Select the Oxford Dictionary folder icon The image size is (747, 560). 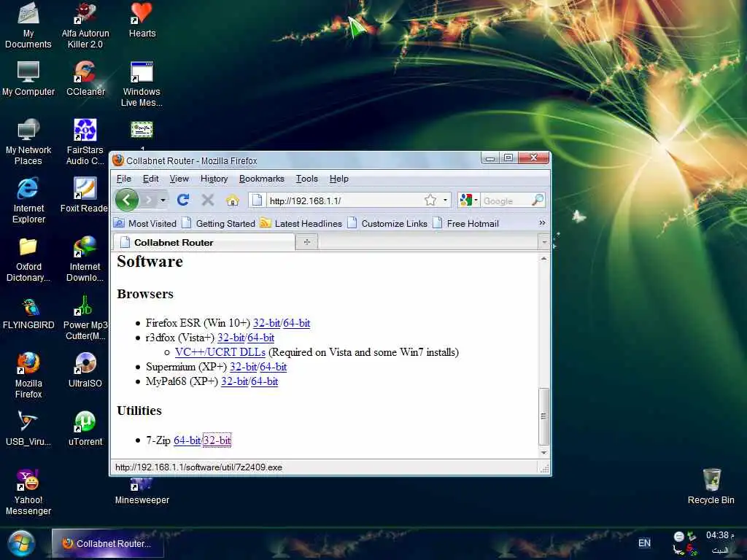tap(28, 260)
